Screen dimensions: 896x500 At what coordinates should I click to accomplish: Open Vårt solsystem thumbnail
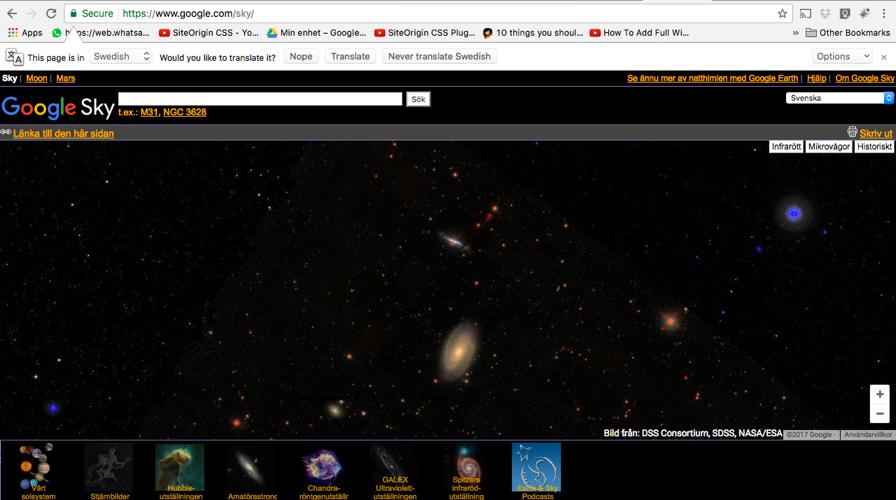click(x=38, y=471)
